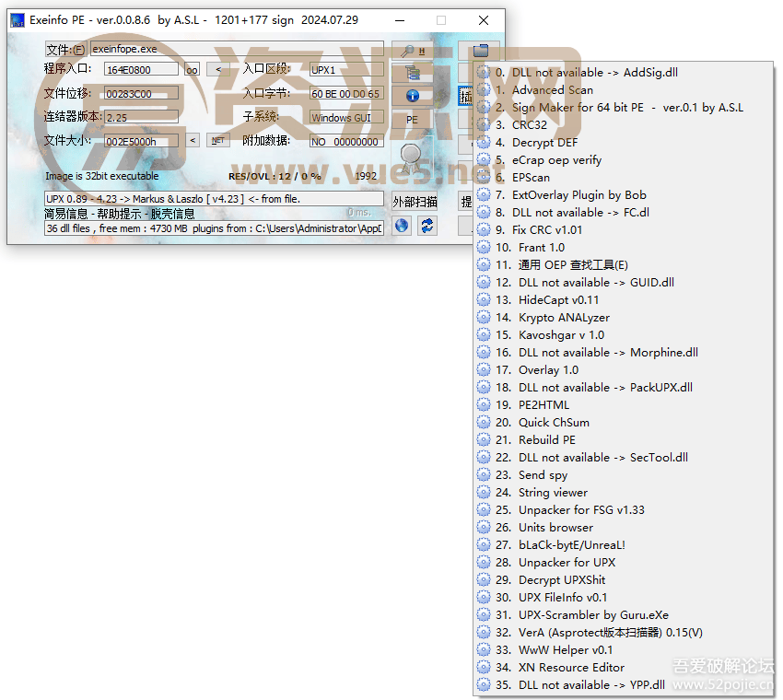This screenshot has width=783, height=700.
Task: Choose Decrypt DEF plugin
Action: click(623, 142)
